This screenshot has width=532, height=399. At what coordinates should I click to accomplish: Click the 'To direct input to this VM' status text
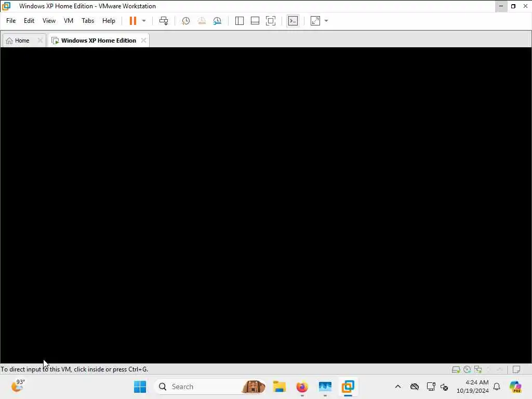[74, 369]
